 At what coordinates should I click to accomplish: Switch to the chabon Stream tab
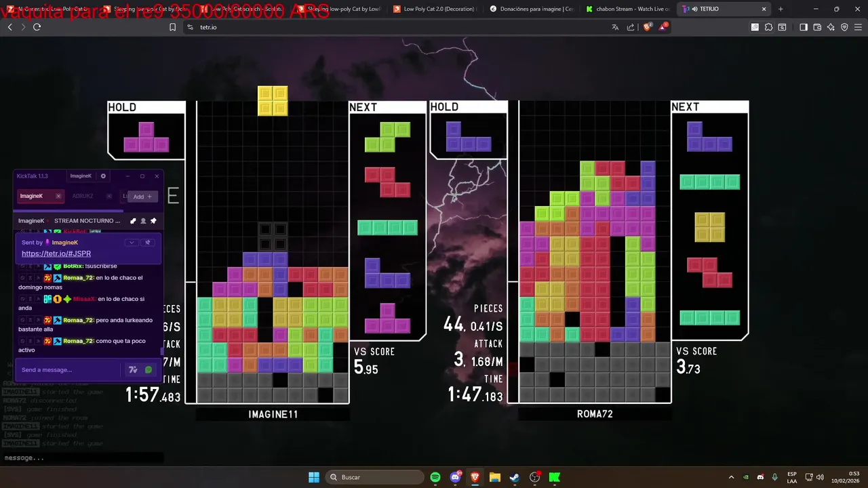coord(628,9)
